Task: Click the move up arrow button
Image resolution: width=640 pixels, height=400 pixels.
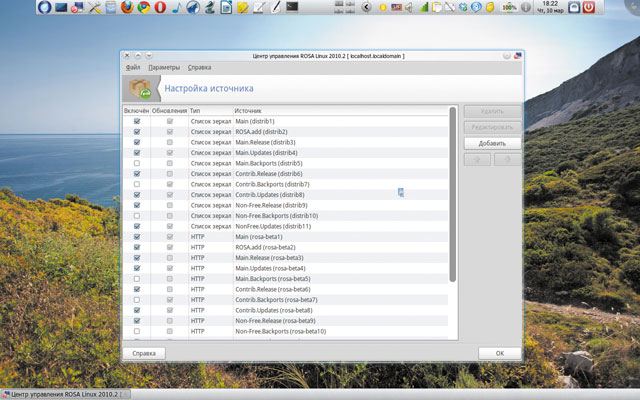Action: pos(477,160)
